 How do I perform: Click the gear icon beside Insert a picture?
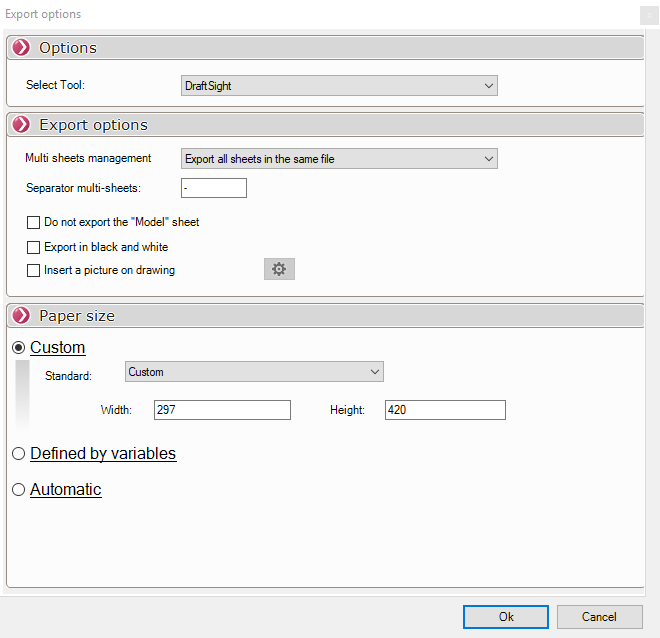coord(279,269)
